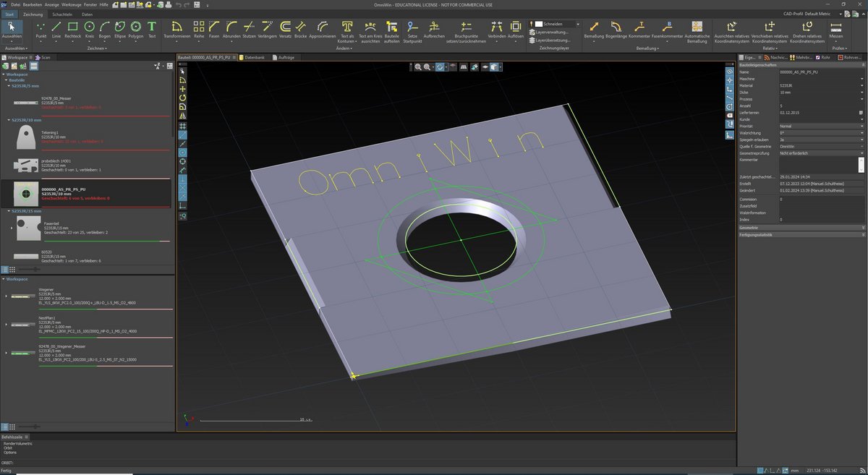Expand the Wegener nest plan row
Viewport: 868px width, 475px height.
6,296
